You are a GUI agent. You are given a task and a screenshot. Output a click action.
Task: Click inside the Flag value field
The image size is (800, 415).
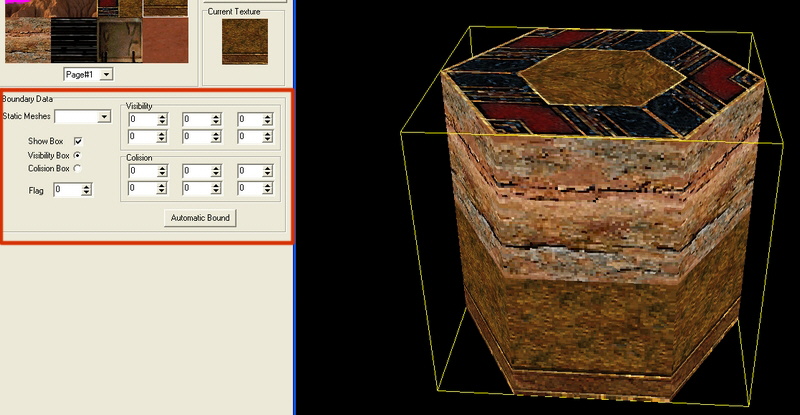point(67,189)
